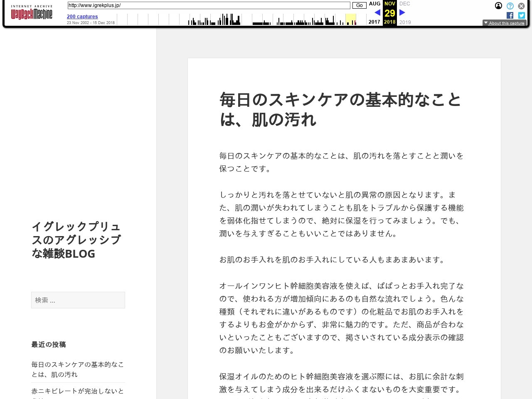Select year 2017 in timeline
The image size is (532, 399).
coord(374,22)
